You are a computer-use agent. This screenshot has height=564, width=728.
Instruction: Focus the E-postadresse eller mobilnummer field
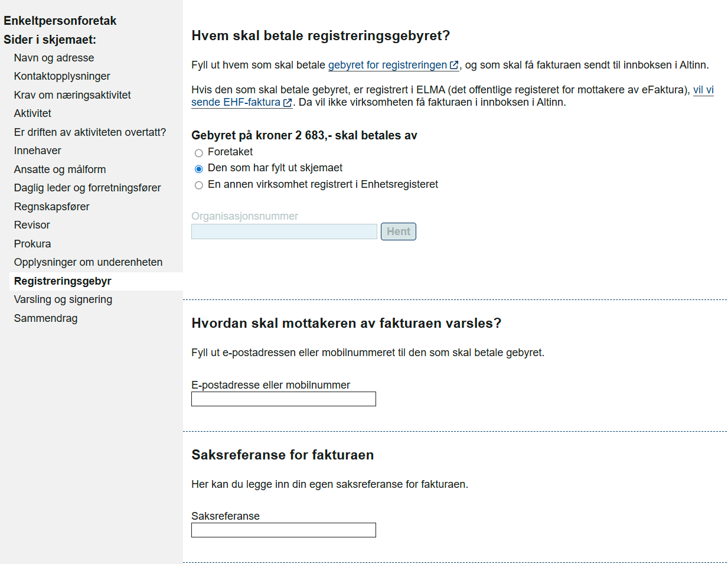283,399
